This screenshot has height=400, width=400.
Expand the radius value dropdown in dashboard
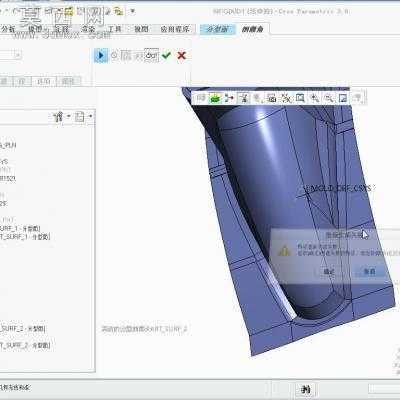[18, 55]
